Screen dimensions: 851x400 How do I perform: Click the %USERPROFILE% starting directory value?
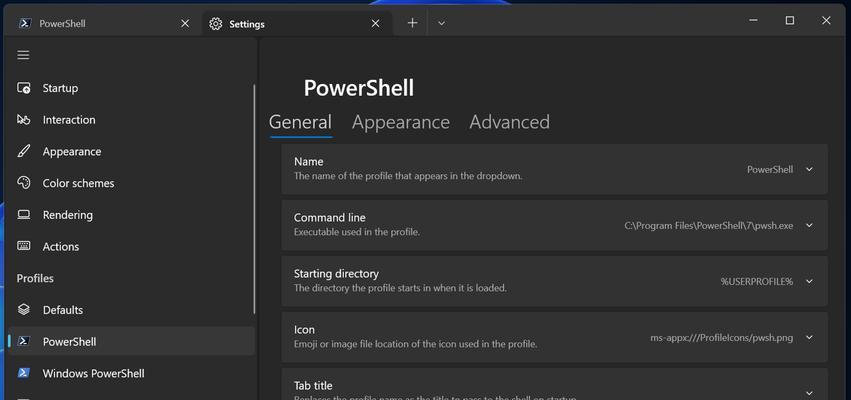coord(757,281)
